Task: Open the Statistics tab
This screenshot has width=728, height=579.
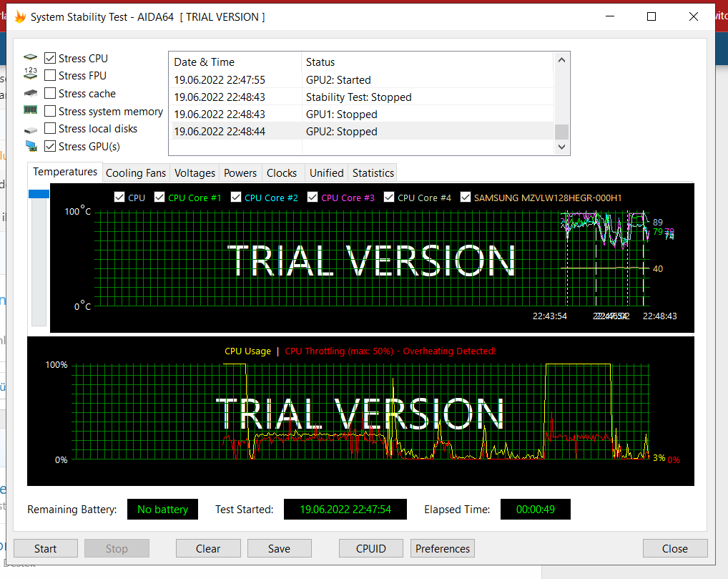Action: coord(373,173)
